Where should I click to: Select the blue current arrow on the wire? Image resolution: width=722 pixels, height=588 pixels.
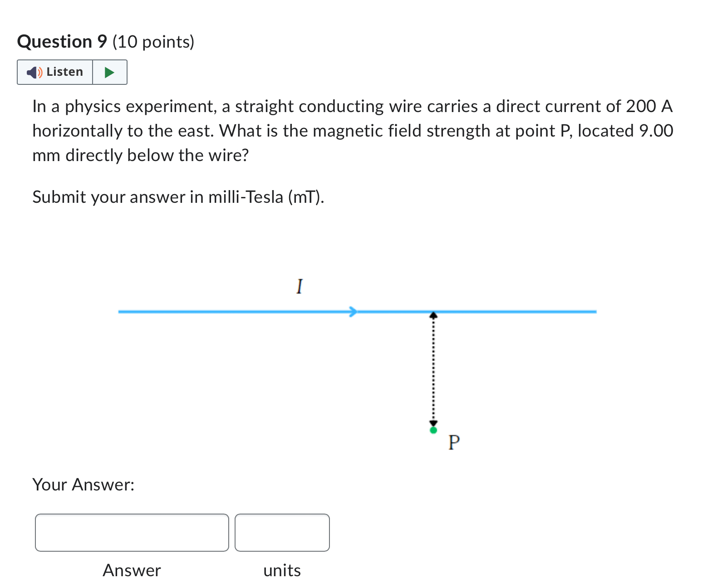pyautogui.click(x=353, y=312)
